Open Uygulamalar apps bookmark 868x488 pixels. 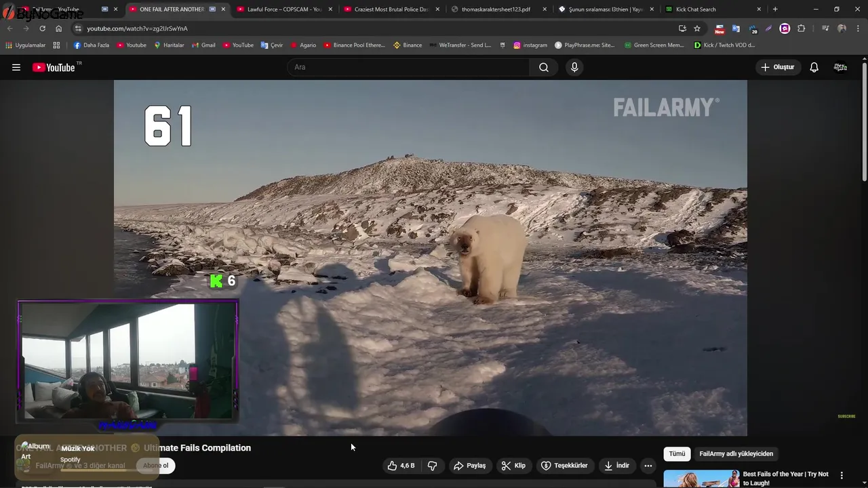click(x=26, y=45)
